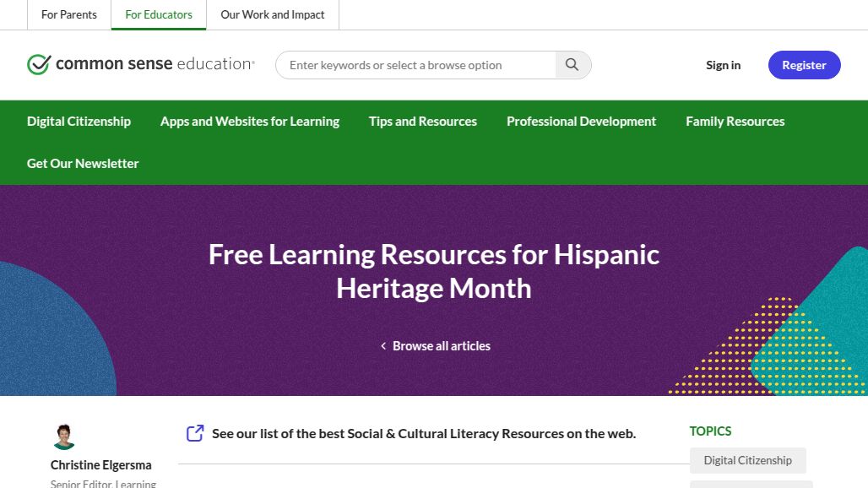Click Browse all articles link
Viewport: 868px width, 488px height.
pos(442,346)
